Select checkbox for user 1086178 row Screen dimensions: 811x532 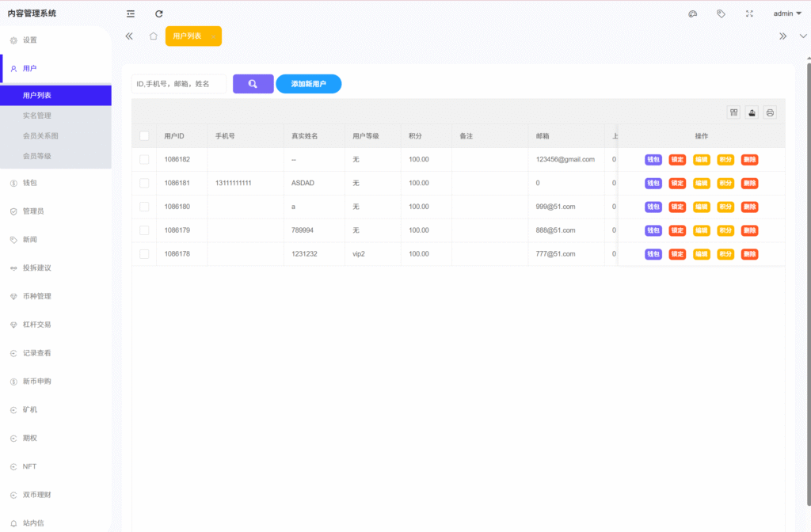pos(144,254)
